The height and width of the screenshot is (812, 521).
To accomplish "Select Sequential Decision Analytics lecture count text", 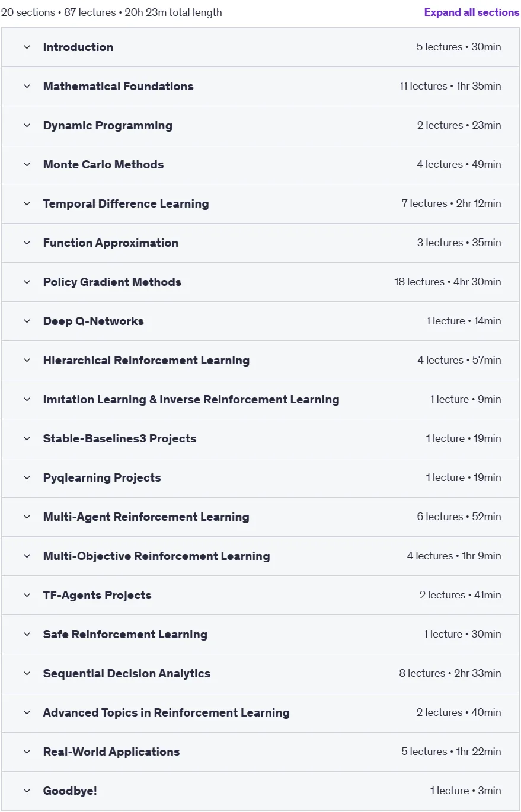I will click(x=422, y=673).
